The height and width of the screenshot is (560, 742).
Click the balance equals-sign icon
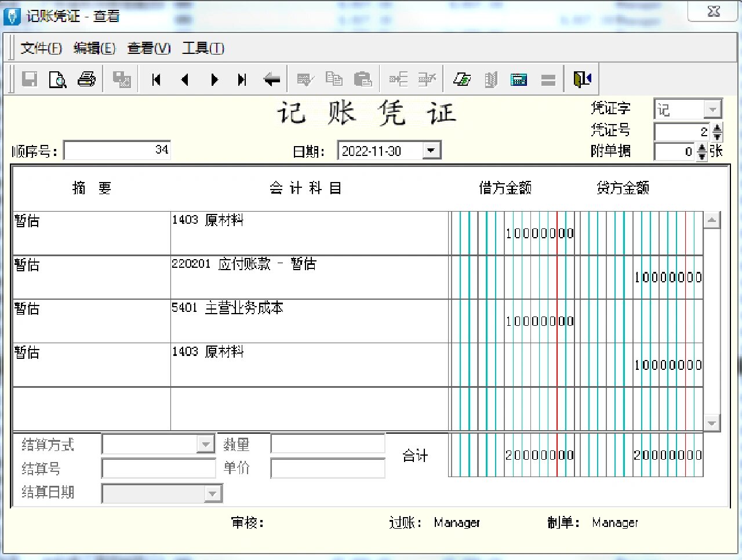(548, 79)
